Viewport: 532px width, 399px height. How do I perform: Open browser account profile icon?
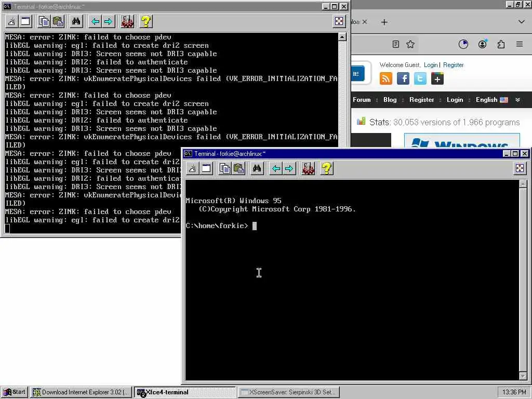pos(482,44)
